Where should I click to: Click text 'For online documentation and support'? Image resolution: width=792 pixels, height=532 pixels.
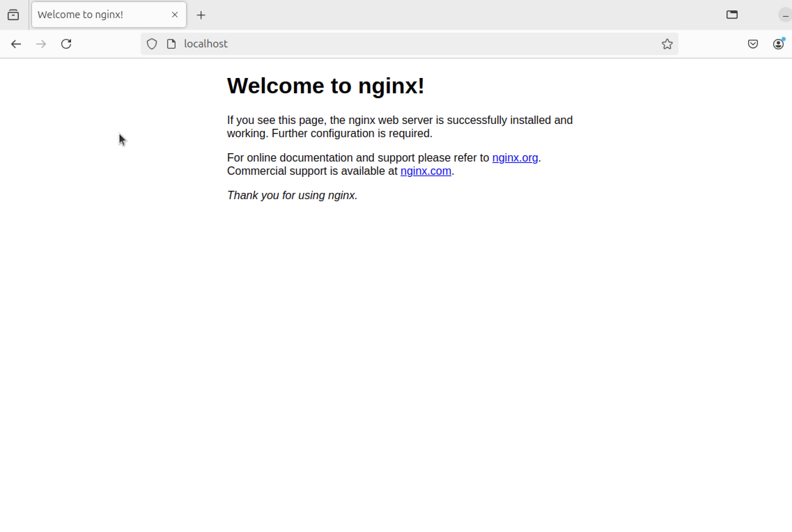pyautogui.click(x=321, y=158)
